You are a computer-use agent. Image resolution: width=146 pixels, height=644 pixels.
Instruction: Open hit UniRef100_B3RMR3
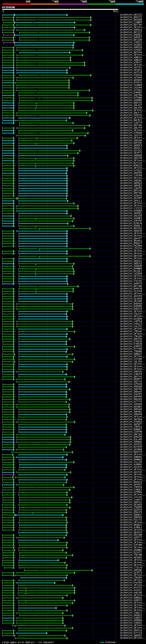[131, 93]
